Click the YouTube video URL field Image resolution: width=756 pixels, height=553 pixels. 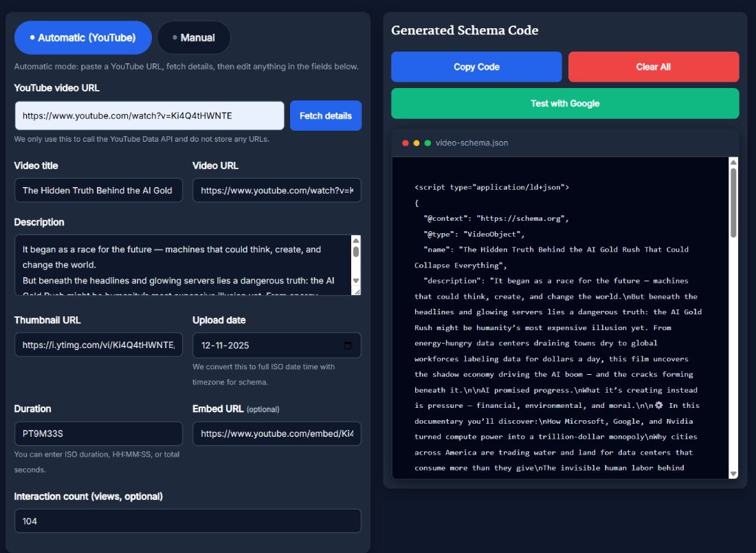[x=150, y=116]
